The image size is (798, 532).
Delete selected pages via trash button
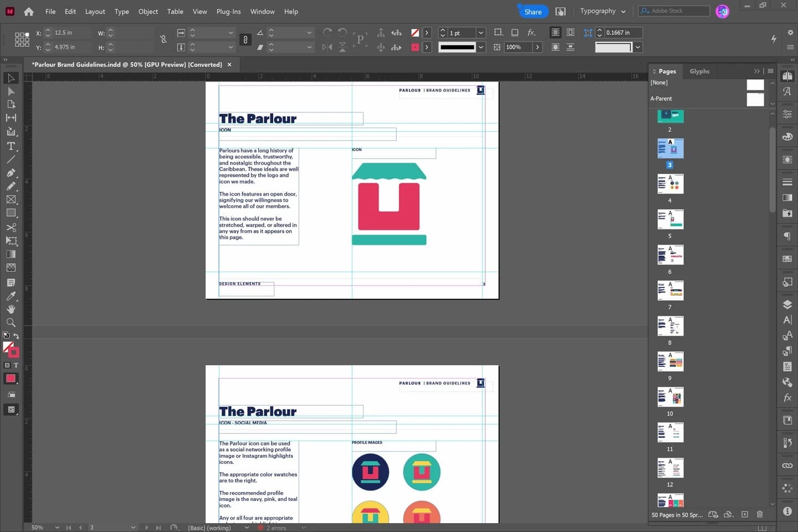[x=760, y=514]
